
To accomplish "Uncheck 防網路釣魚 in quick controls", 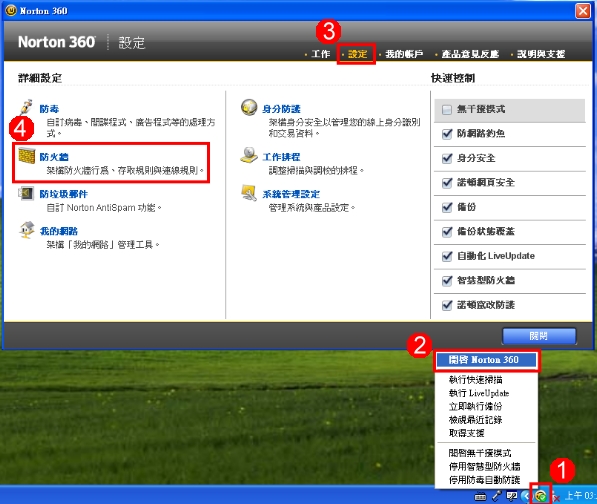I will pos(447,134).
